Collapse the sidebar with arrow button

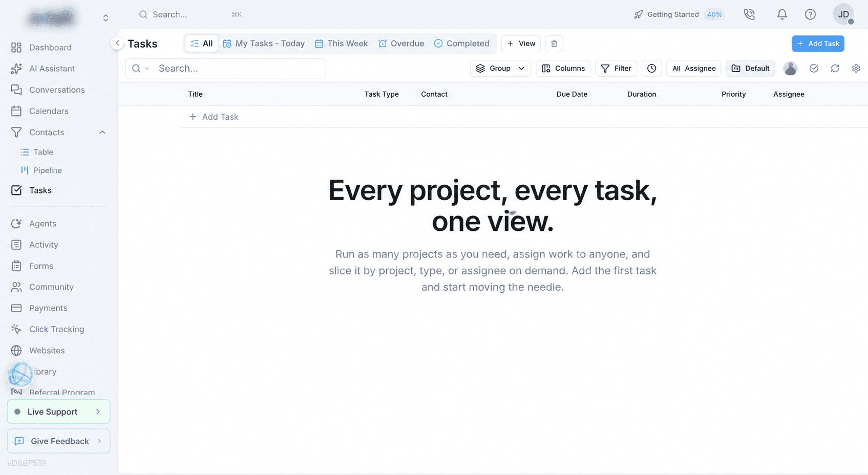coord(117,43)
